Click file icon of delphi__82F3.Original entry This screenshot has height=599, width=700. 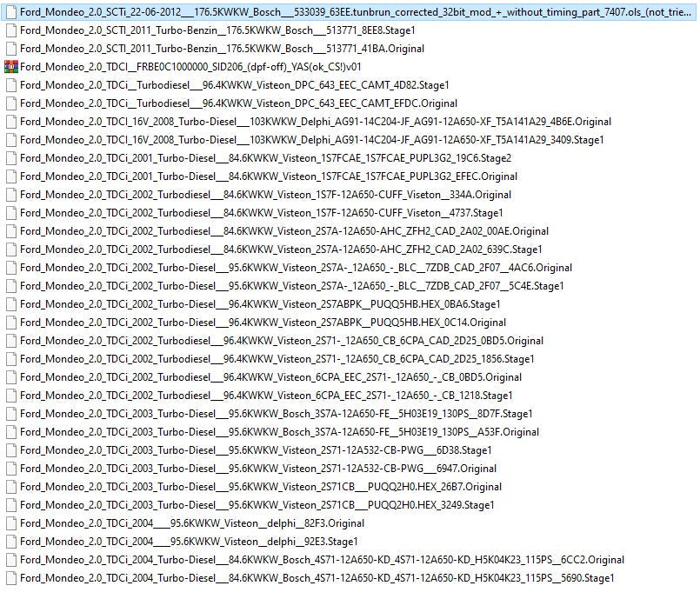click(10, 523)
